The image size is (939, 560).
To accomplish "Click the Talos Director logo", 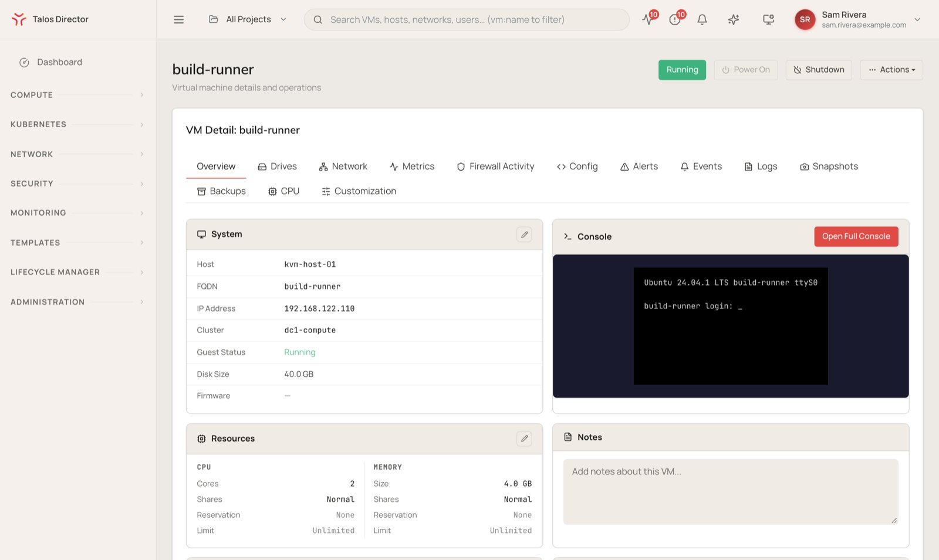I will tap(50, 19).
